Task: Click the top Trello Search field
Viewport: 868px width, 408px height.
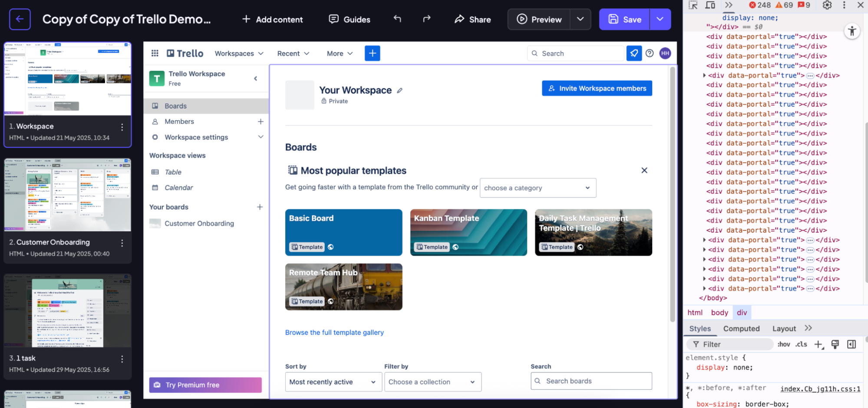Action: [575, 53]
